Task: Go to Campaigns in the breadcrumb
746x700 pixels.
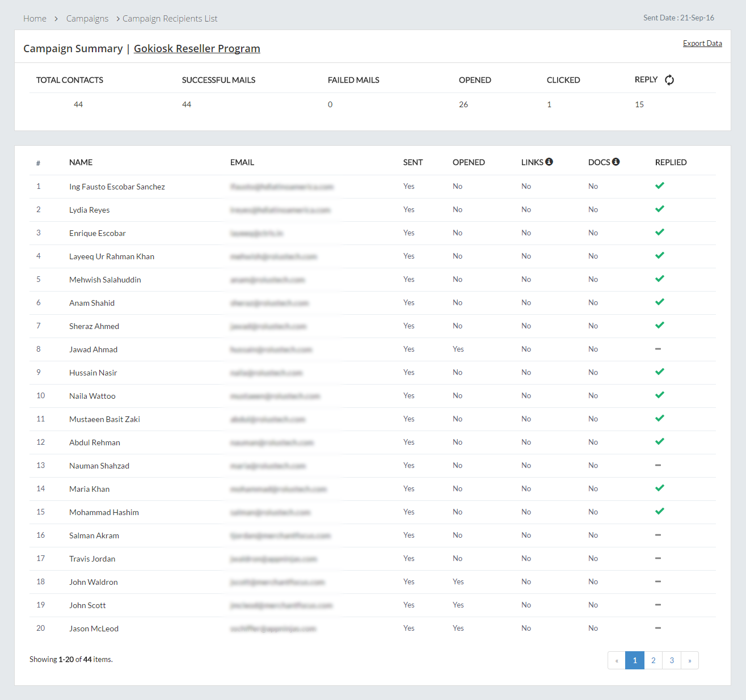Action: pos(87,19)
